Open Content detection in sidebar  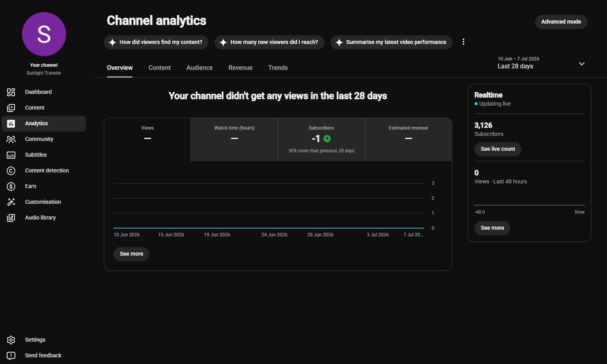point(44,170)
